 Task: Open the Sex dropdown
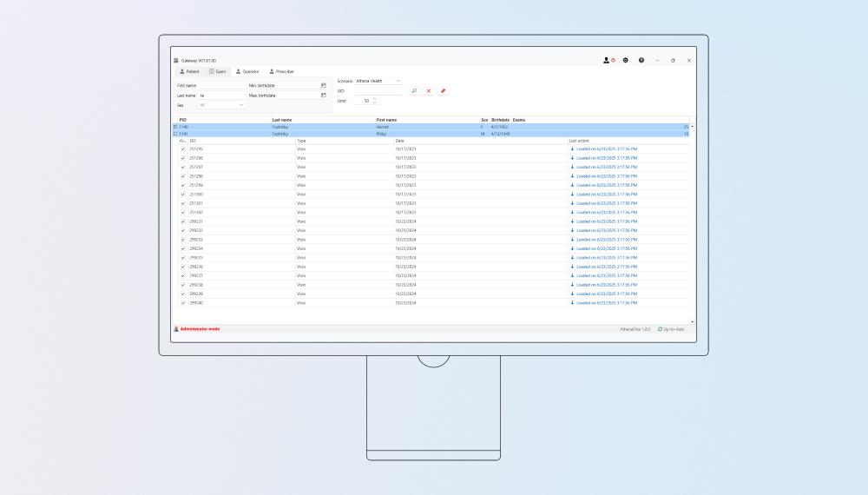222,105
